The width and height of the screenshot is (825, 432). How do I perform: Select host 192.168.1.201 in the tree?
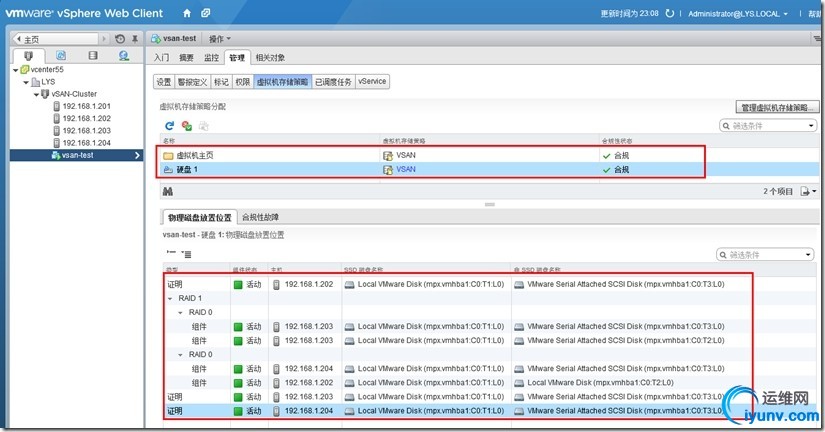click(x=86, y=106)
